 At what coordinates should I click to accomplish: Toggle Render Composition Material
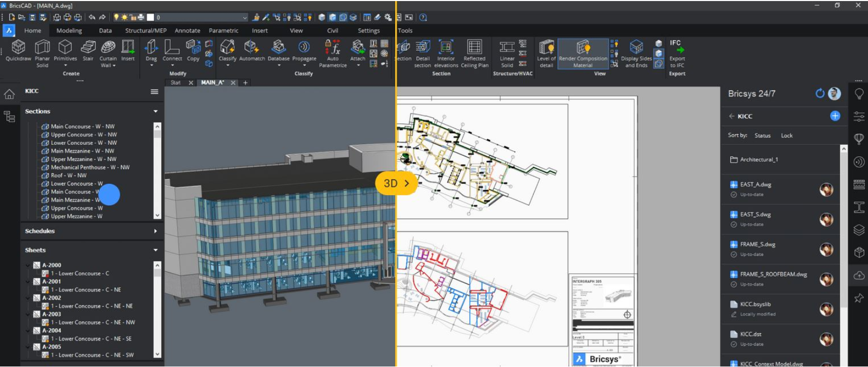(x=583, y=53)
